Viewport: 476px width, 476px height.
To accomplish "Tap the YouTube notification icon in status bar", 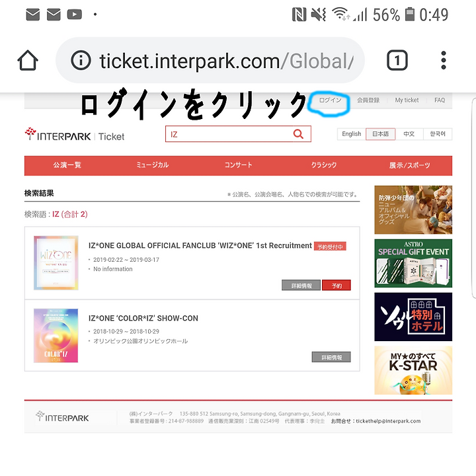I will coord(75,15).
